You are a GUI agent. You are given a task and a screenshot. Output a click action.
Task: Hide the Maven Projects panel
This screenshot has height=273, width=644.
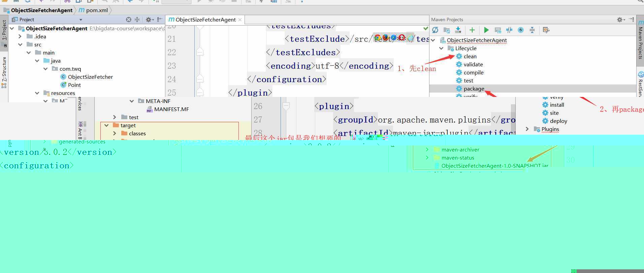631,20
